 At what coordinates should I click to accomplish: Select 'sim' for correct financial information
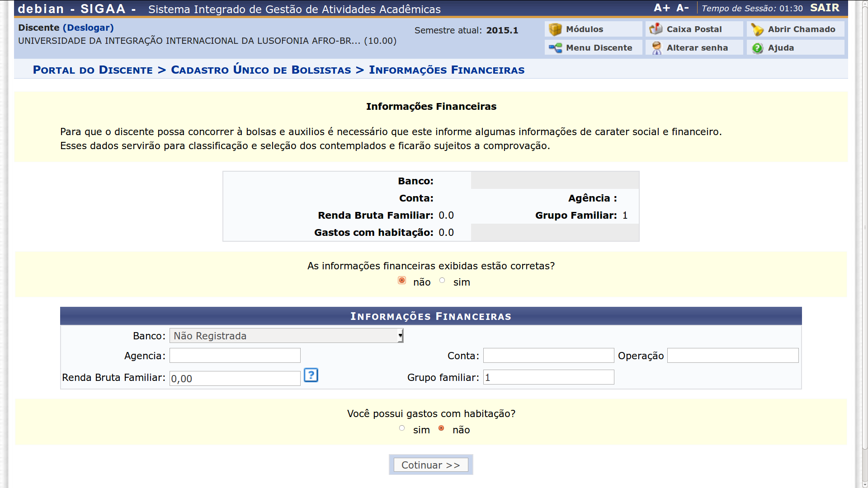pos(443,280)
